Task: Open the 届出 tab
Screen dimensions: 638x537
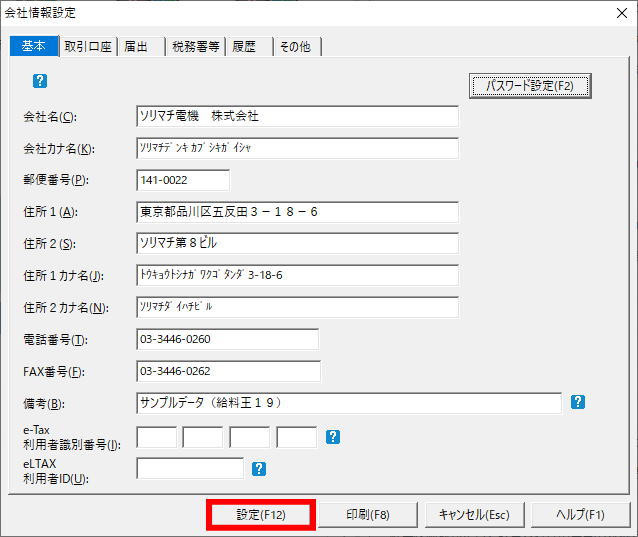Action: click(x=139, y=46)
